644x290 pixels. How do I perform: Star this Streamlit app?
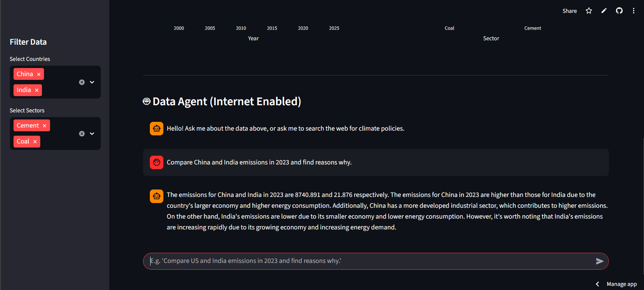(x=589, y=10)
